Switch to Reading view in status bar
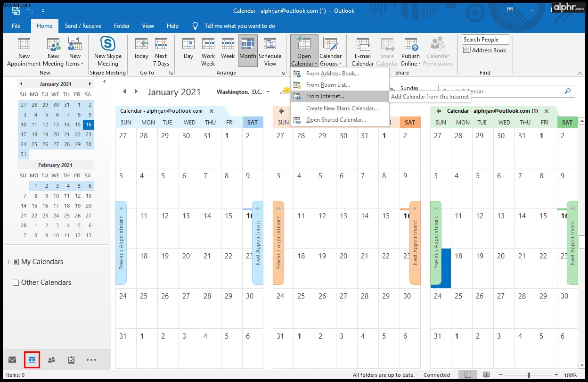The image size is (588, 382). pos(486,375)
